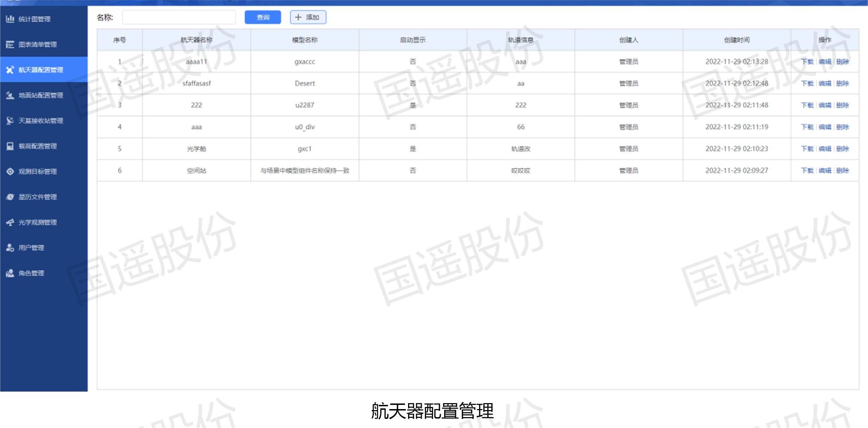This screenshot has height=428, width=868.
Task: Click the 航天器配置管理 rocket icon
Action: pos(9,70)
